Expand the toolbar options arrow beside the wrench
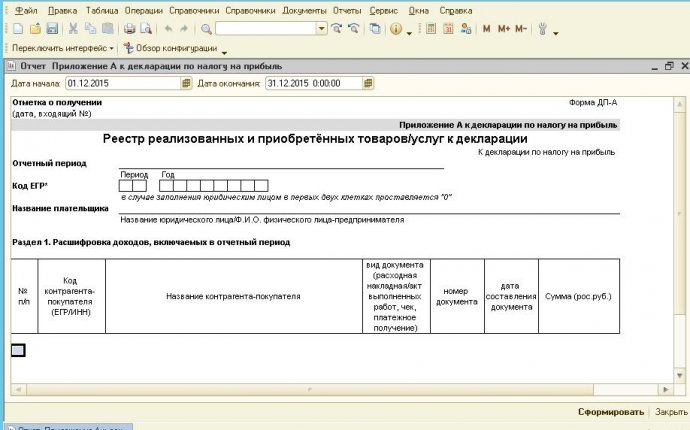690x430 pixels. tap(556, 33)
